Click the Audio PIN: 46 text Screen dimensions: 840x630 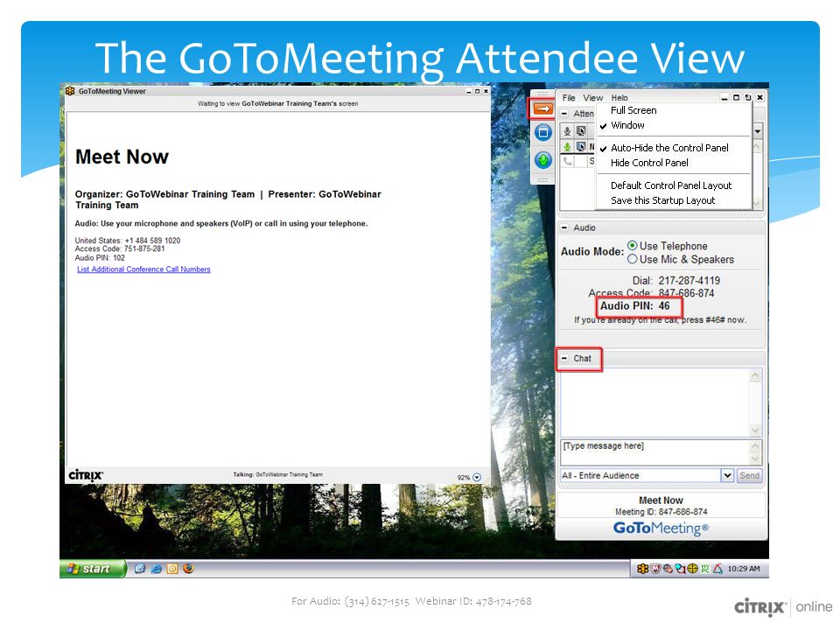tap(635, 306)
